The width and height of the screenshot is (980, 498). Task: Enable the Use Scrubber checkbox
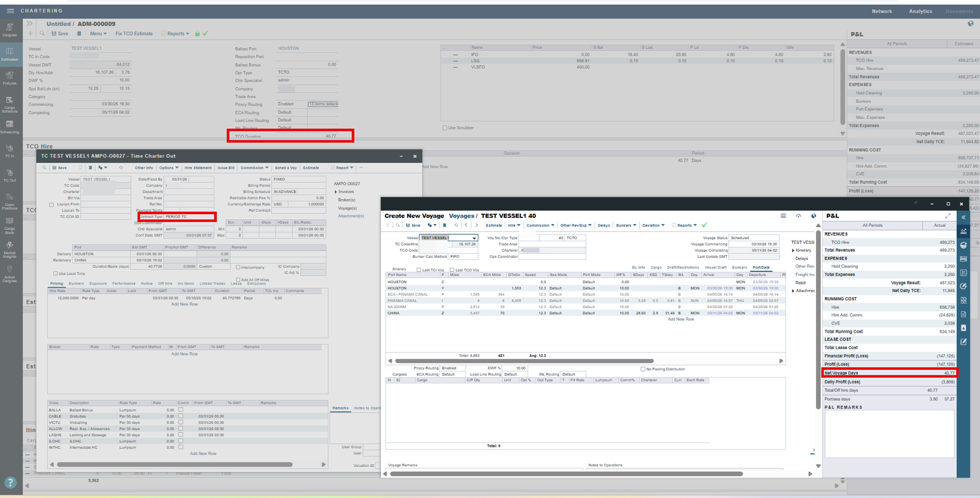pyautogui.click(x=444, y=128)
